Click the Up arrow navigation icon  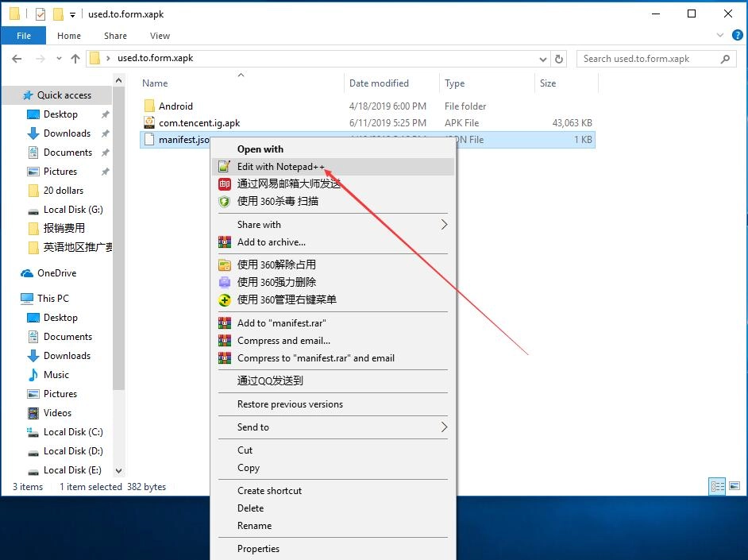(75, 59)
